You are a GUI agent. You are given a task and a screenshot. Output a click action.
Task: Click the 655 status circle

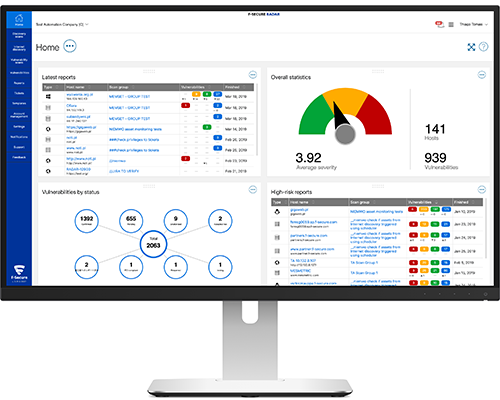pyautogui.click(x=131, y=221)
